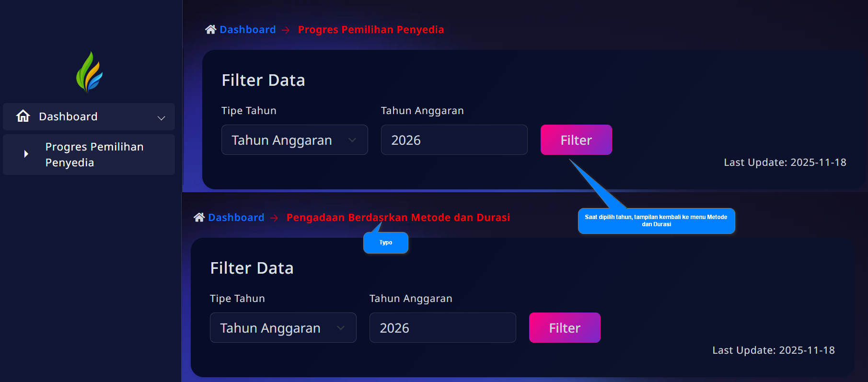Image resolution: width=868 pixels, height=382 pixels.
Task: Click the "Saat dipilih tahun" annotation callout
Action: [x=656, y=221]
